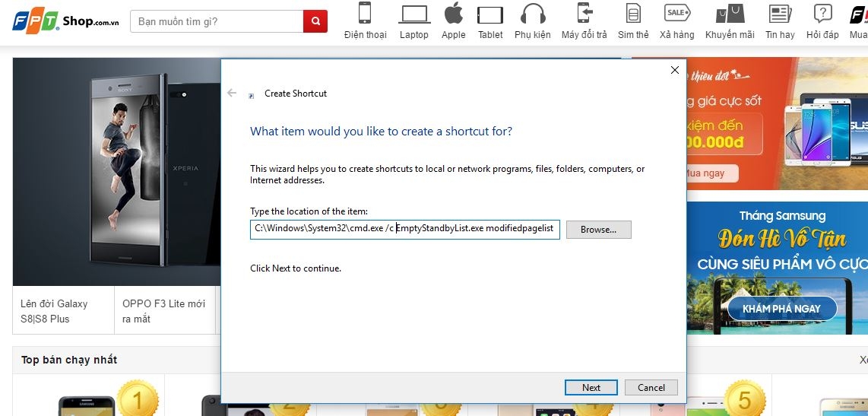Click the Điện thoại menu label
868x416 pixels.
click(x=365, y=35)
